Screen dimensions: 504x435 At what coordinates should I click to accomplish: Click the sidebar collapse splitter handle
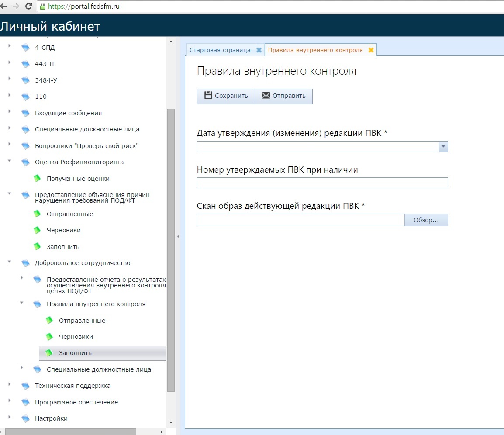click(x=178, y=236)
